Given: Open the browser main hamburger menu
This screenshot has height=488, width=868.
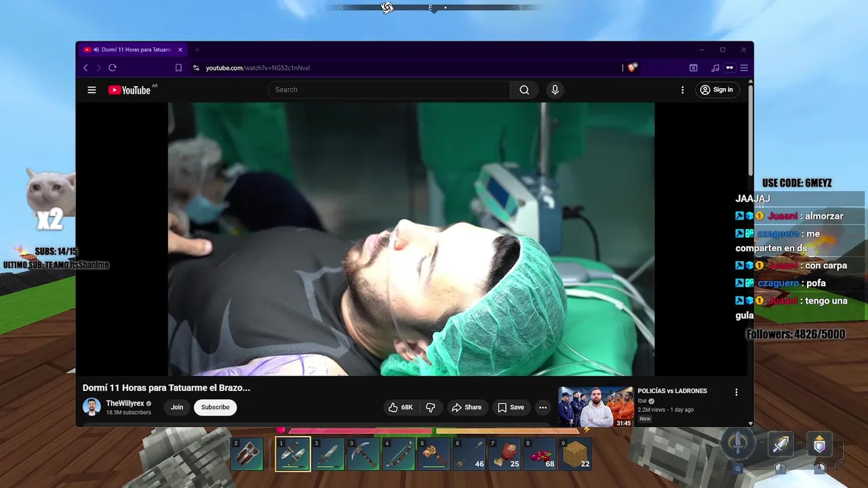Looking at the screenshot, I should [x=744, y=68].
